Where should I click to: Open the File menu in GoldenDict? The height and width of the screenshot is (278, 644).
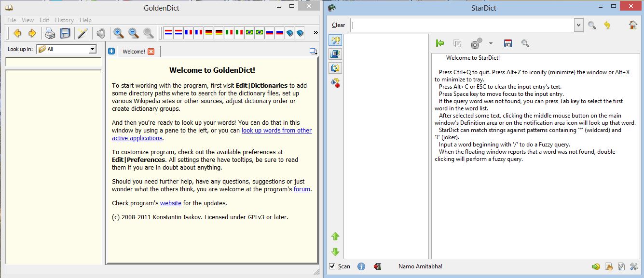click(12, 20)
